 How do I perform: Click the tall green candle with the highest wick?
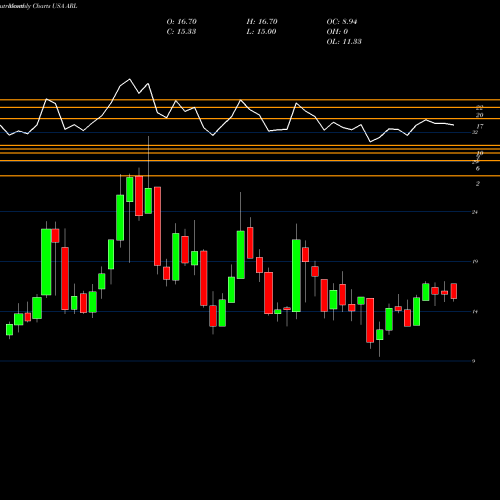tap(148, 201)
